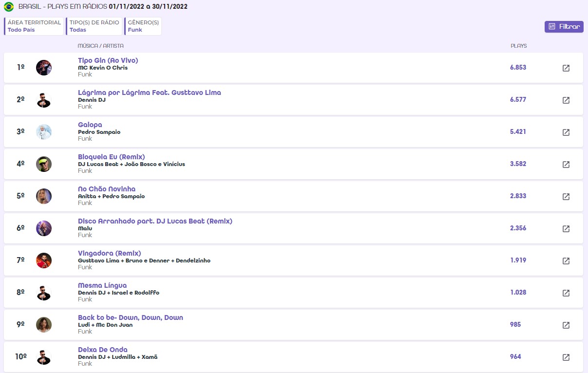588x373 pixels.
Task: Open external link for Lágrima por Lágrima
Action: tap(566, 100)
